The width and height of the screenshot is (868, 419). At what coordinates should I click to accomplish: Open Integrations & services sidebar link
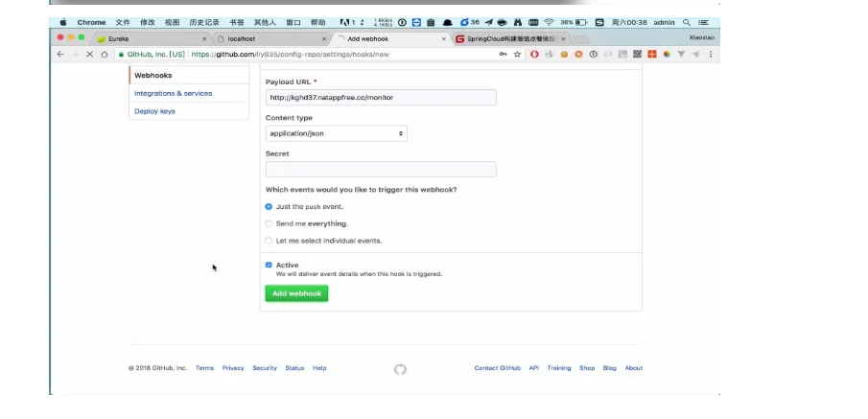click(x=173, y=94)
